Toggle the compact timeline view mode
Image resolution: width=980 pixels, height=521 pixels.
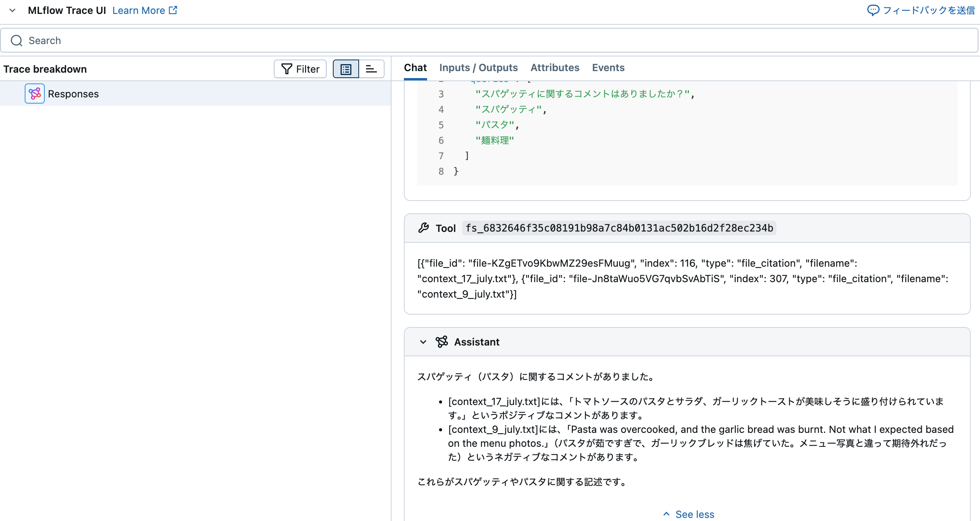(371, 68)
